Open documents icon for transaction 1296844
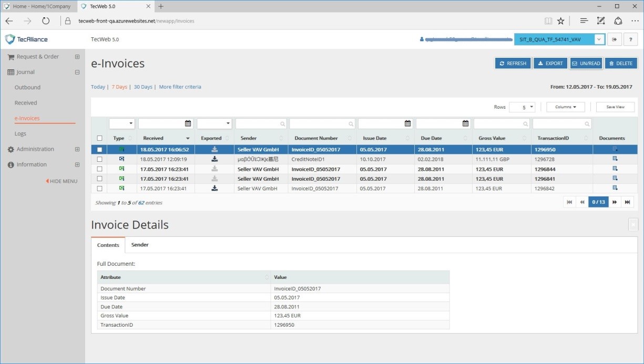The width and height of the screenshot is (644, 364). (615, 169)
